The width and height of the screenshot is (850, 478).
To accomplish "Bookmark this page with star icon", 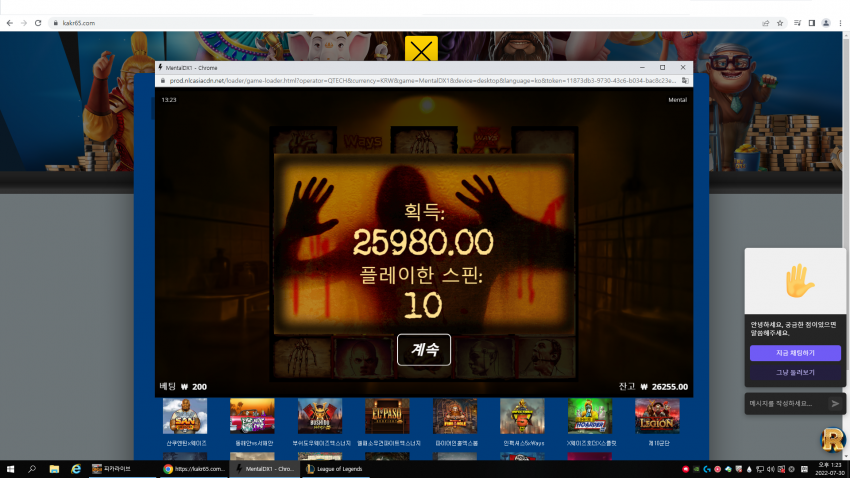I will [780, 23].
